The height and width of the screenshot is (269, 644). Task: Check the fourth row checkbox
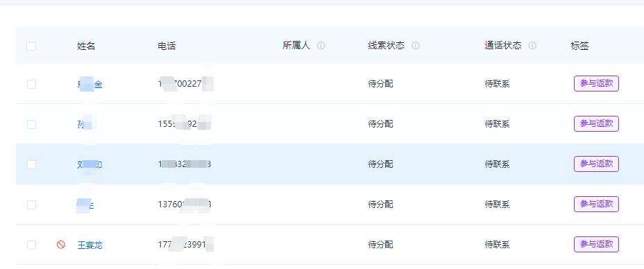tap(31, 205)
